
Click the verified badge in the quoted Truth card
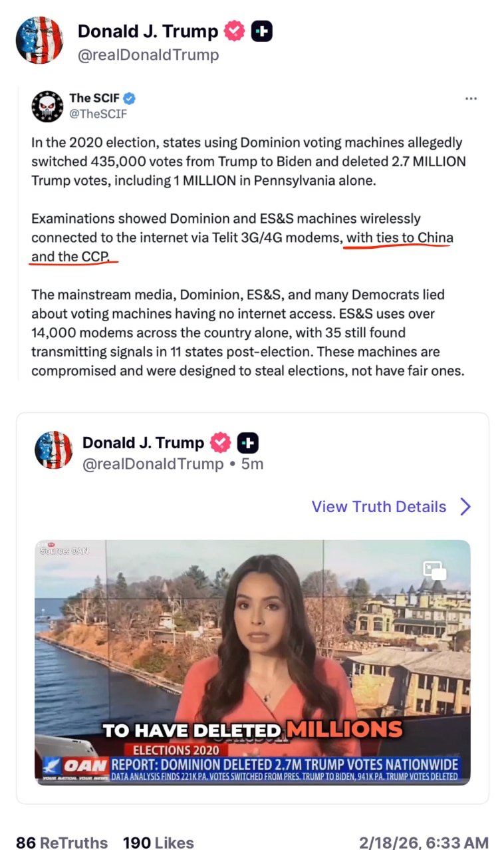tap(220, 443)
